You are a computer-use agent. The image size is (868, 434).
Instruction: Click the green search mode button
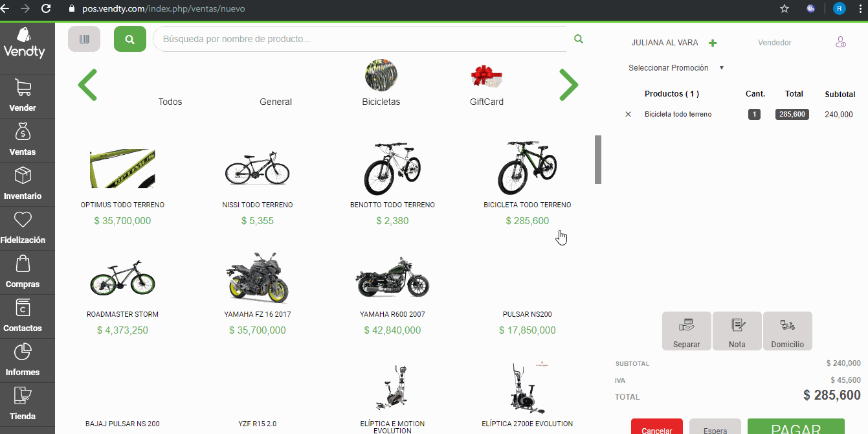pyautogui.click(x=130, y=40)
